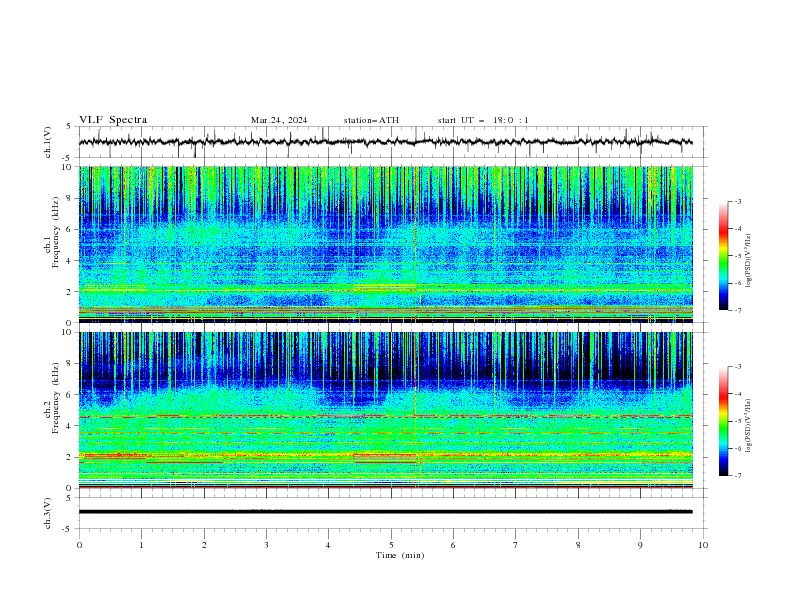The height and width of the screenshot is (612, 792).
Task: Click the "ch.3(V)" axis label
Action: point(48,513)
